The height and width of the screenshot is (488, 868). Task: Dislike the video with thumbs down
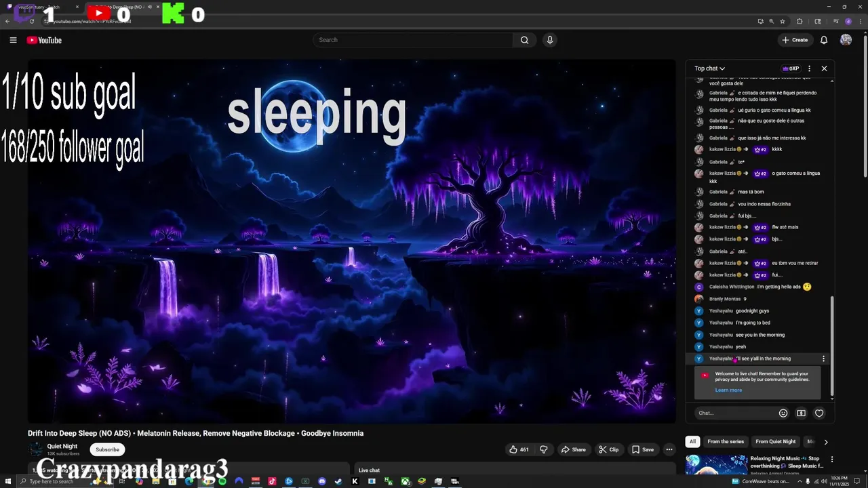[x=543, y=449]
